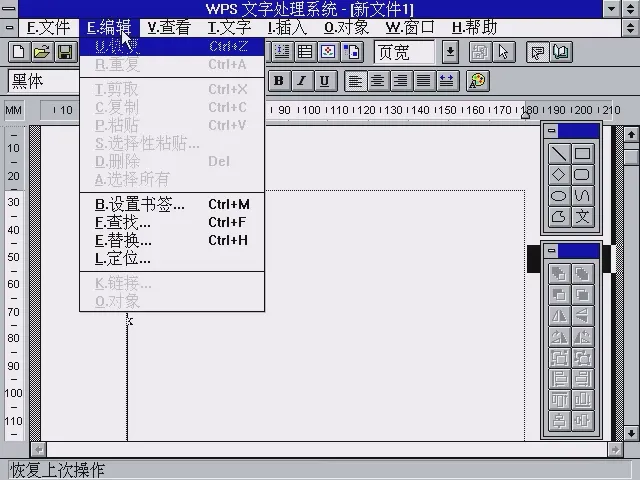Viewport: 640px width, 480px height.
Task: Choose B.设置书签... from Edit menu
Action: click(x=172, y=204)
